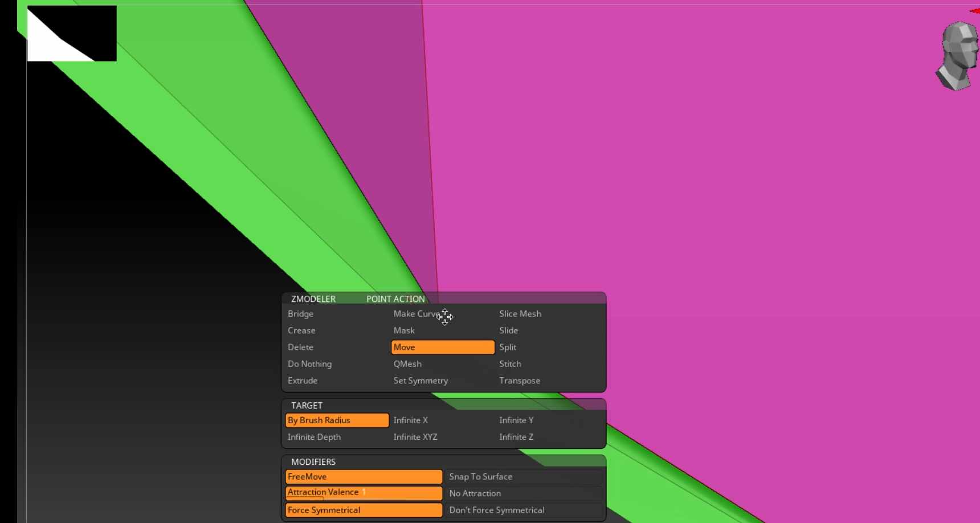The width and height of the screenshot is (980, 523).
Task: Select the Bridge point action
Action: point(300,314)
